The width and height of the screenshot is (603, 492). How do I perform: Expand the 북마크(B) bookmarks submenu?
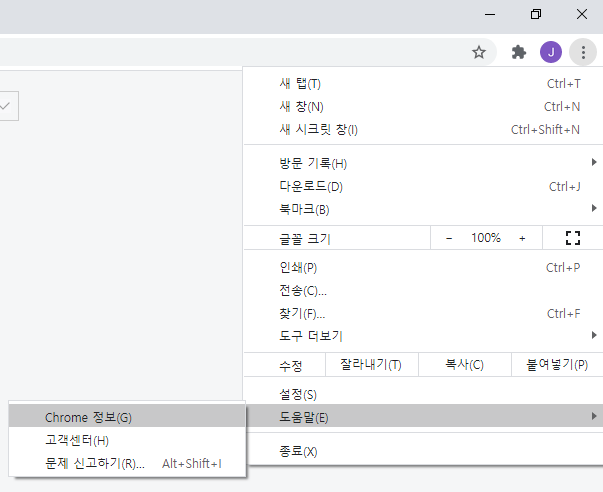[x=423, y=210]
